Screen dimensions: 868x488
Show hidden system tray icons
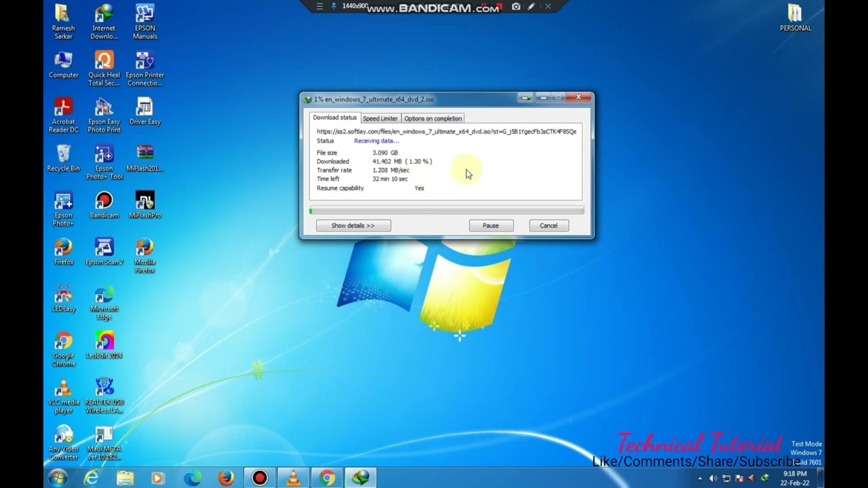coord(701,479)
